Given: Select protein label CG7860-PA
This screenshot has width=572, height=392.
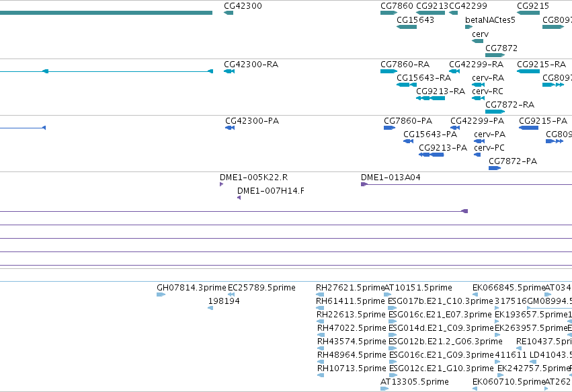Looking at the screenshot, I should tap(408, 121).
